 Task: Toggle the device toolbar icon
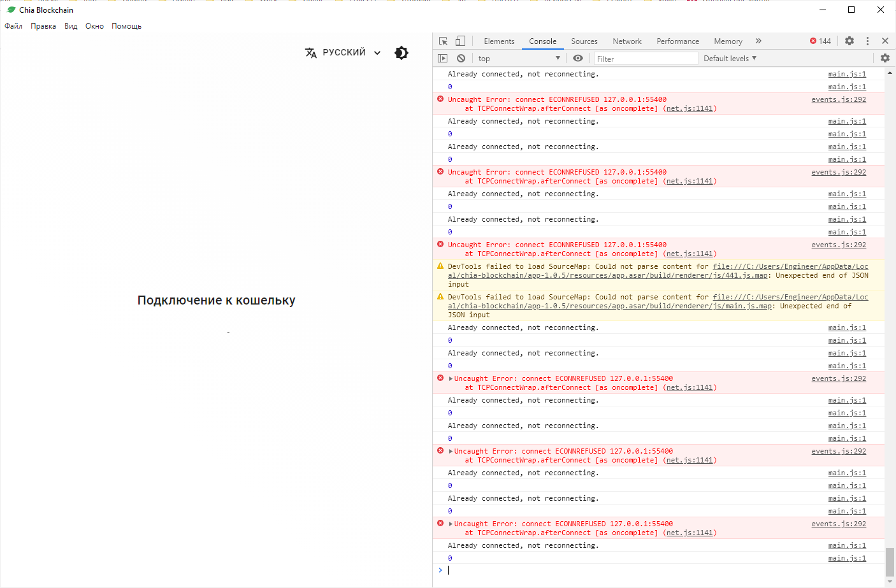coord(460,40)
